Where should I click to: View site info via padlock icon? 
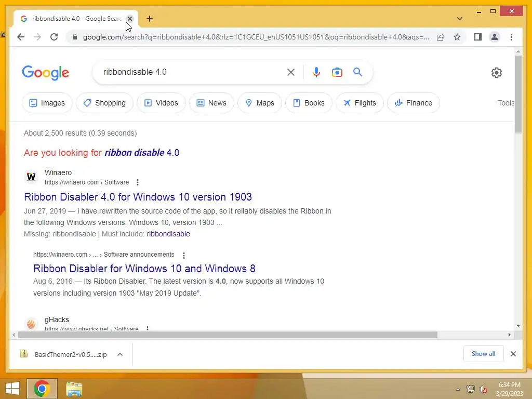click(75, 37)
